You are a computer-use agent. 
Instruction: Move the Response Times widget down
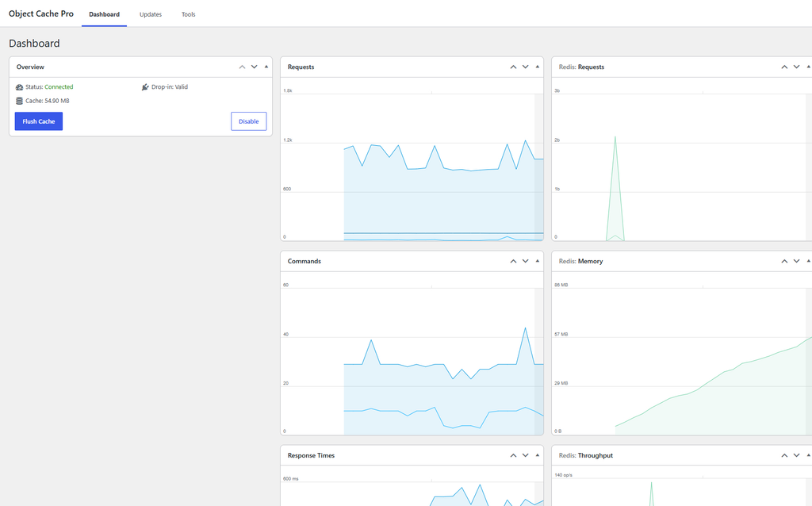tap(525, 455)
